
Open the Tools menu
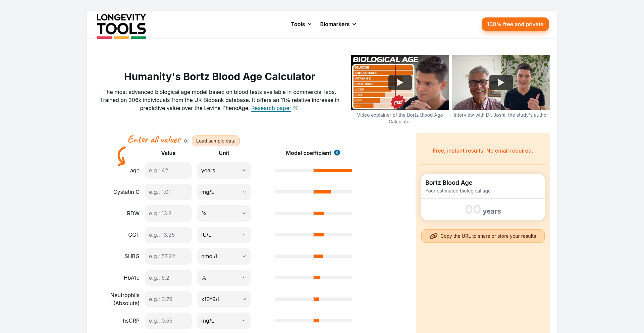301,24
